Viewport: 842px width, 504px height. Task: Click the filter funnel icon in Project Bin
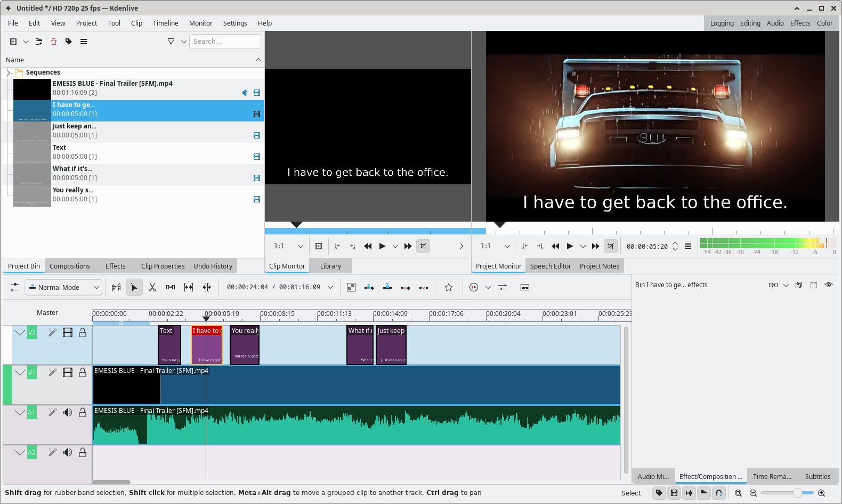(171, 42)
